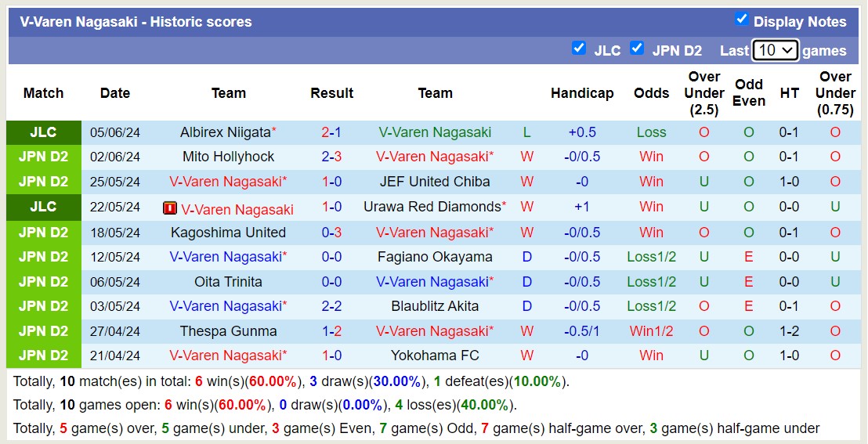Click the -0.5/1 handicap value

[582, 331]
